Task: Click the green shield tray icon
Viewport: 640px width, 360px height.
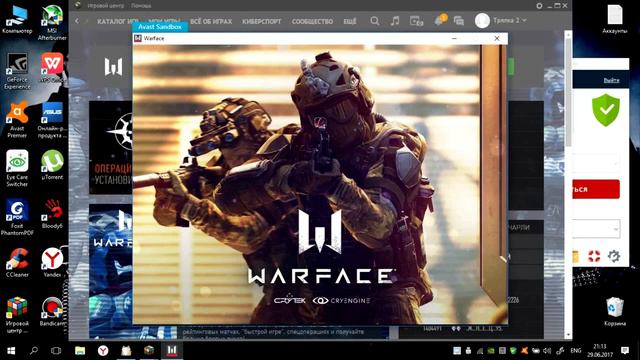Action: click(x=513, y=351)
